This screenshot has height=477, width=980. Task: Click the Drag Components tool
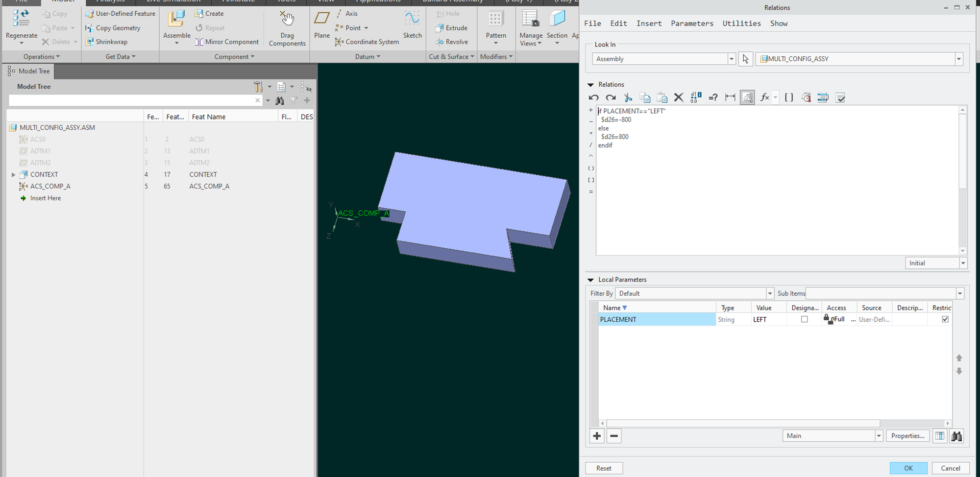(x=287, y=28)
